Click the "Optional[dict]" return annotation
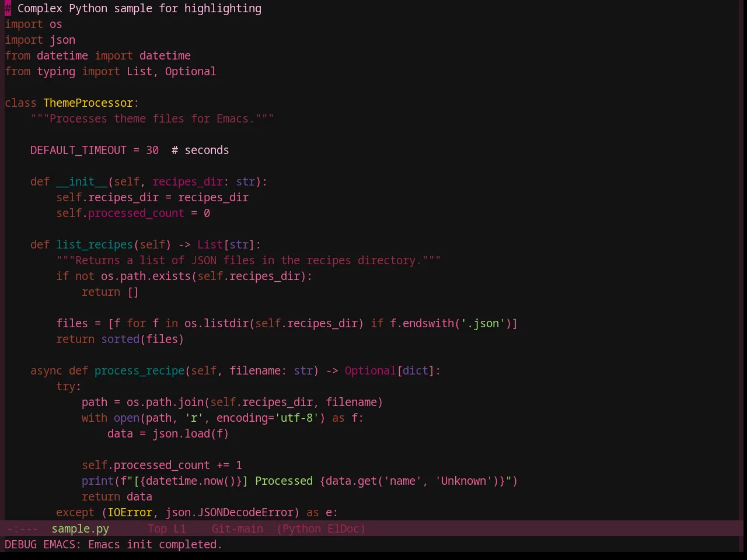The image size is (747, 560). tap(389, 370)
